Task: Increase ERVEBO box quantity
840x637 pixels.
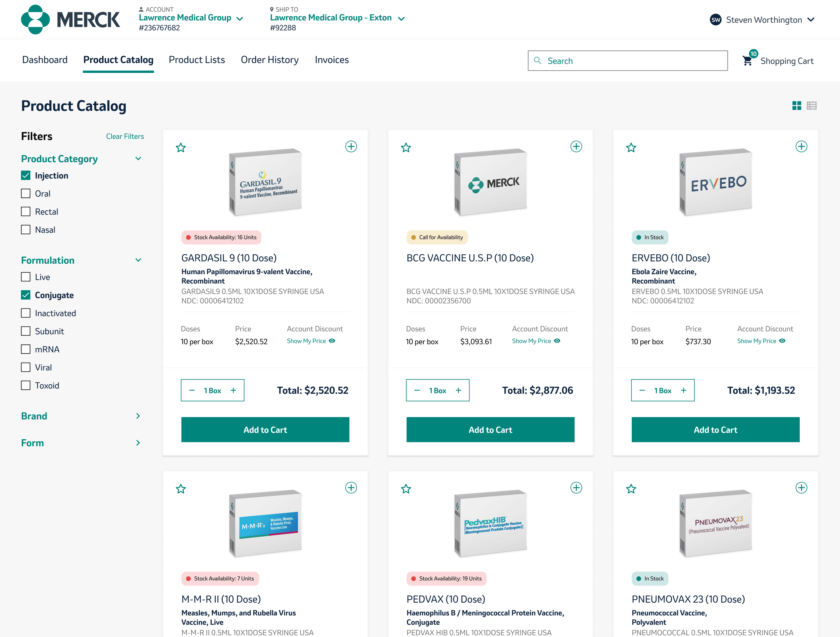Action: coord(684,390)
